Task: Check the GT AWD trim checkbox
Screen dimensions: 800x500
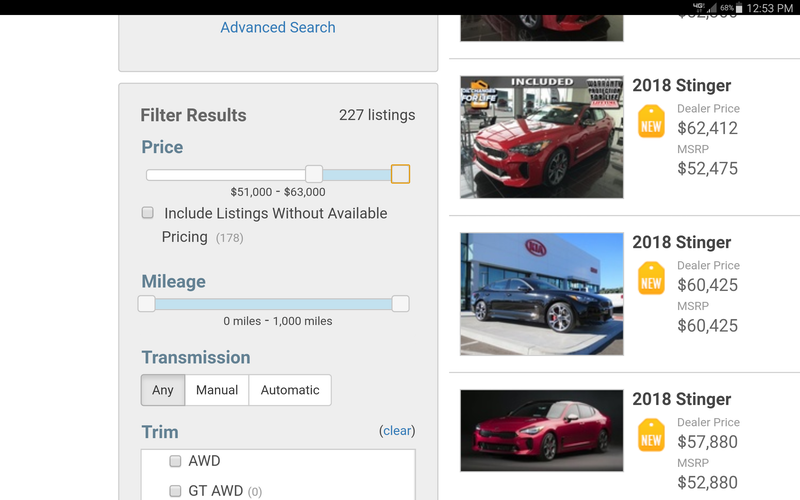Action: pos(175,491)
